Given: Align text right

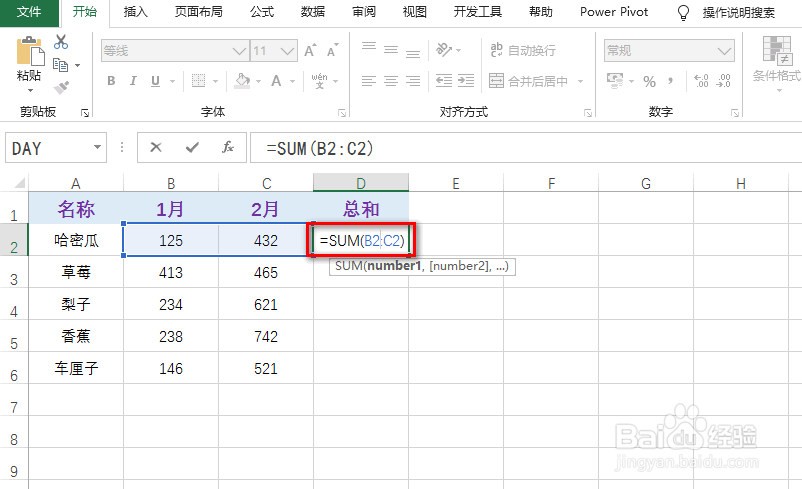Looking at the screenshot, I should (413, 81).
